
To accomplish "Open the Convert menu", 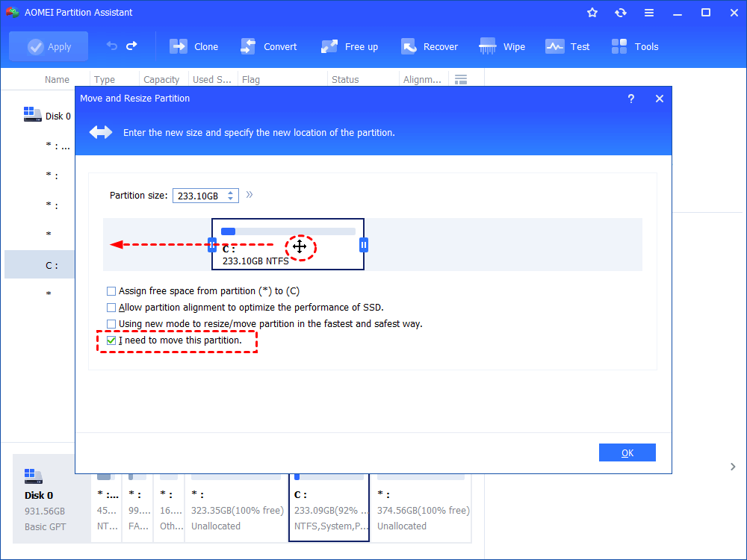I will coord(269,46).
